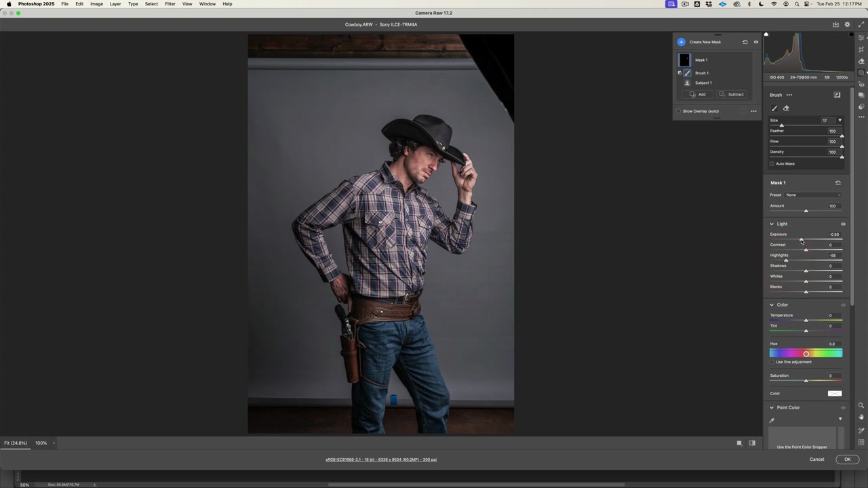Viewport: 868px width, 488px height.
Task: Toggle visibility of the Light adjustments
Action: click(843, 224)
